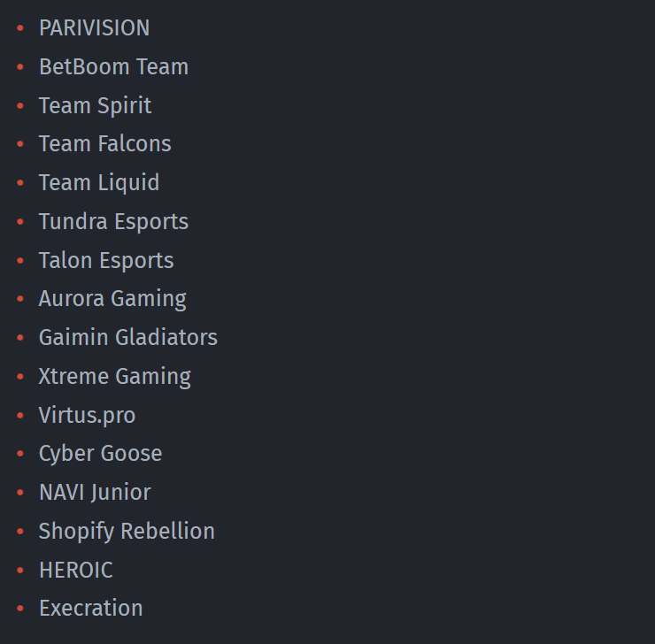Click the bullet next to Execration
Viewport: 655px width, 644px height.
20,609
